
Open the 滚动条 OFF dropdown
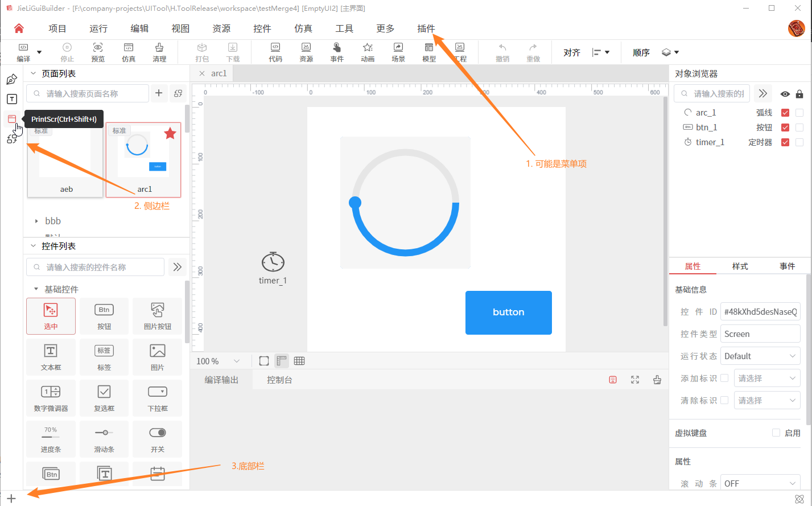760,483
